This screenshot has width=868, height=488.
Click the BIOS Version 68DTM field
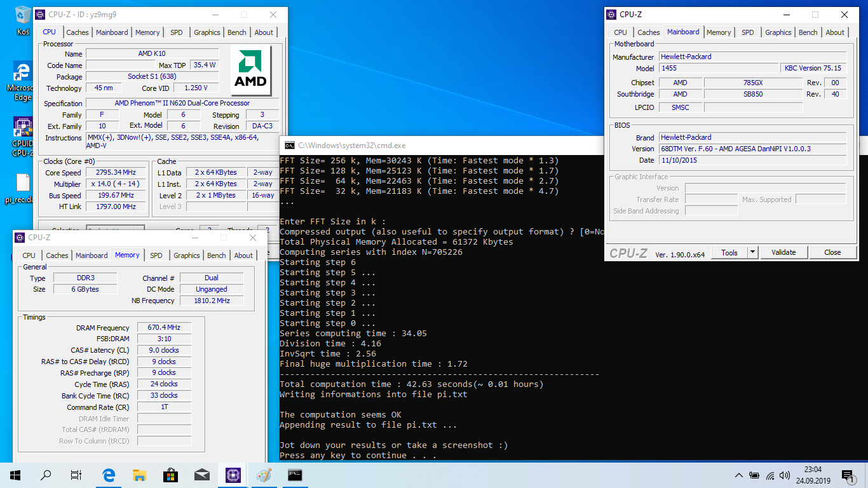coord(752,149)
